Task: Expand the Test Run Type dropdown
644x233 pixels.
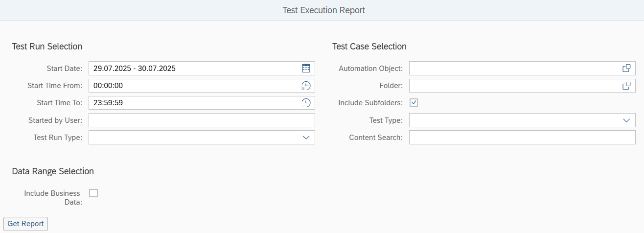Action: coord(306,138)
